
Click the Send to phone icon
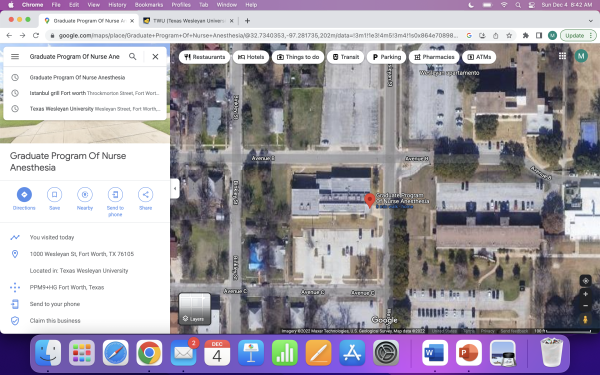115,194
